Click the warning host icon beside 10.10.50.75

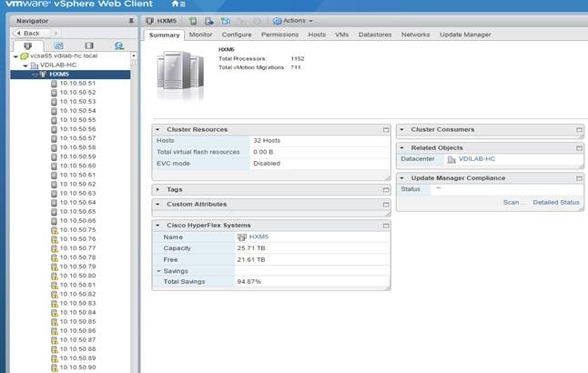click(x=55, y=230)
